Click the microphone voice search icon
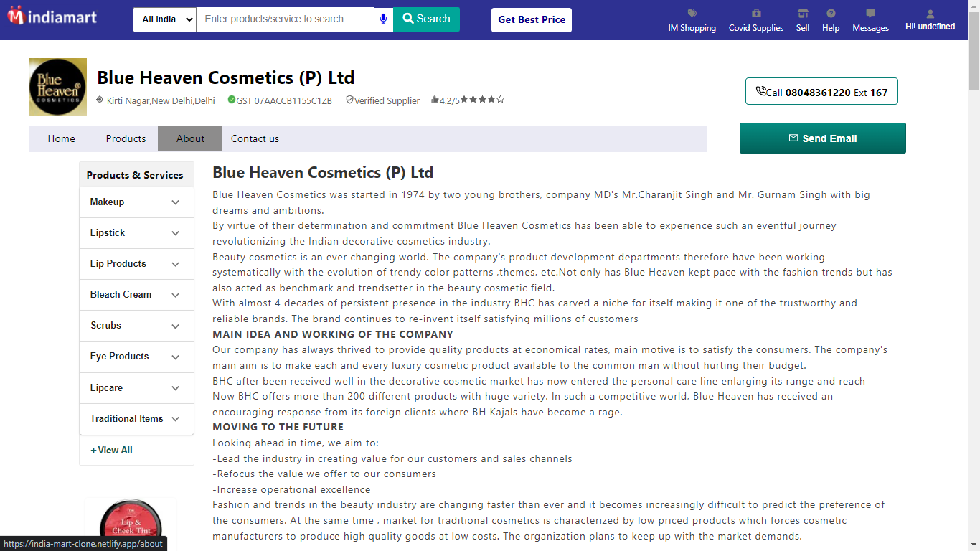980x551 pixels. pyautogui.click(x=384, y=19)
